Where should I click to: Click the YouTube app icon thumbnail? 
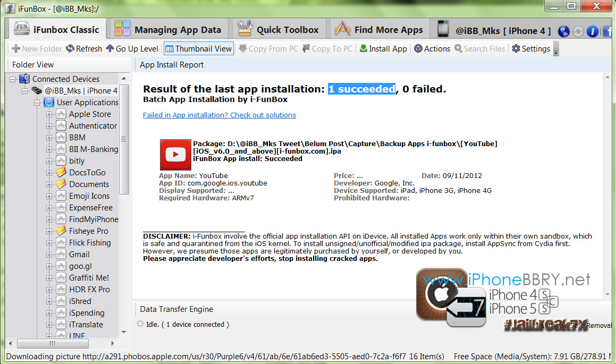(175, 155)
